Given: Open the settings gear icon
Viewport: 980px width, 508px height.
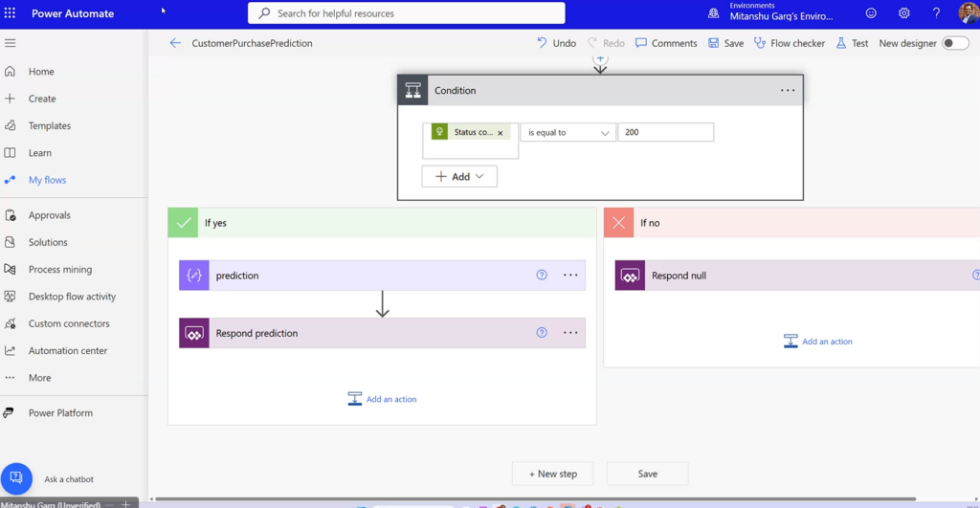Looking at the screenshot, I should click(x=903, y=13).
